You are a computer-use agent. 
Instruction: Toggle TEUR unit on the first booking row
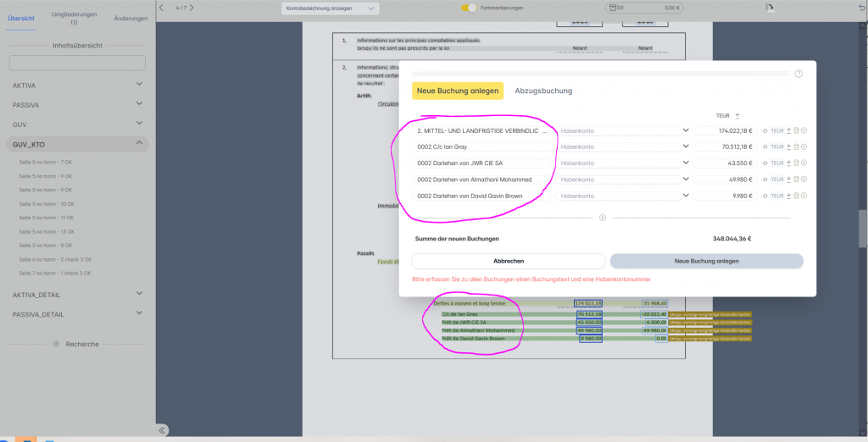pos(777,130)
